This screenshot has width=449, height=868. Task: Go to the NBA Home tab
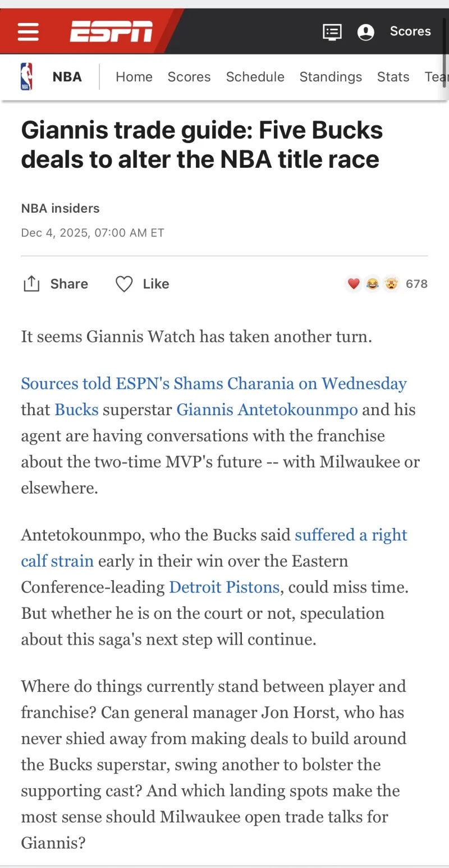[x=134, y=77]
